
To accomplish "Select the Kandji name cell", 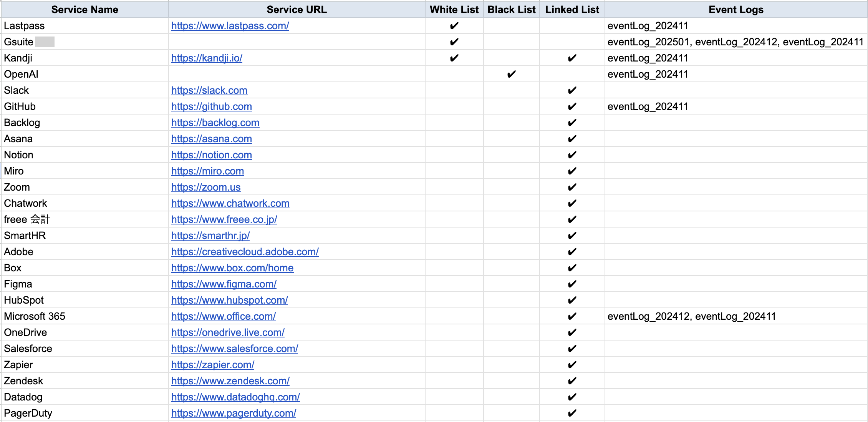I will click(85, 58).
